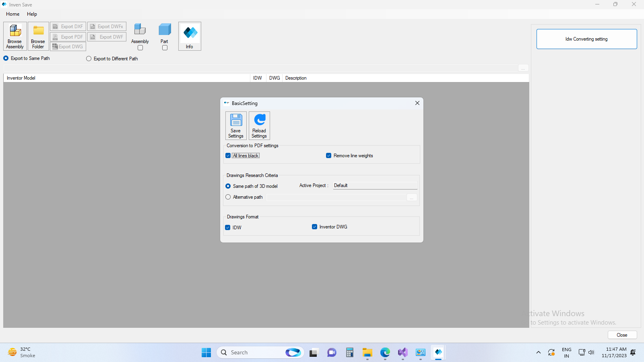Open Visual Studio from the taskbar
644x362 pixels.
pos(403,352)
